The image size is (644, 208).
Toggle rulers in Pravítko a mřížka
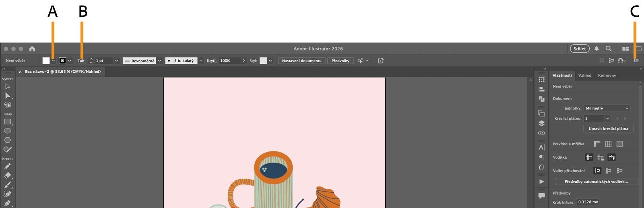[597, 144]
